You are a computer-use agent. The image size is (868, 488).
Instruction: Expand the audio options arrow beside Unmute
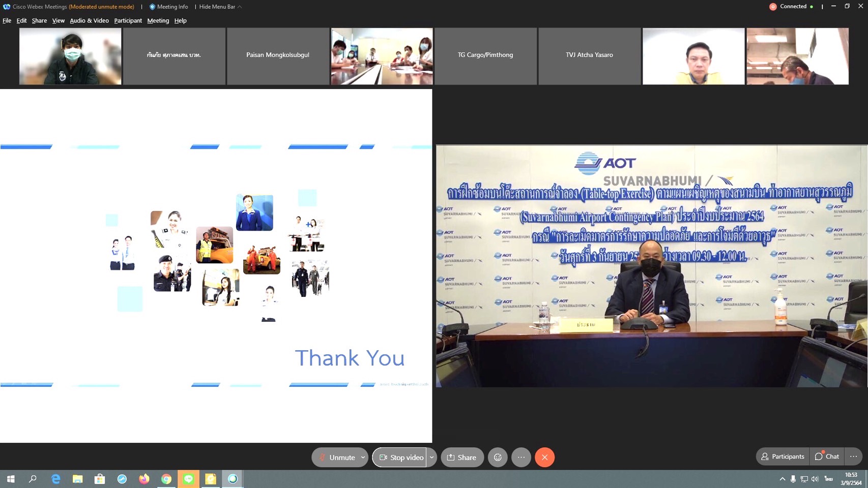click(363, 457)
